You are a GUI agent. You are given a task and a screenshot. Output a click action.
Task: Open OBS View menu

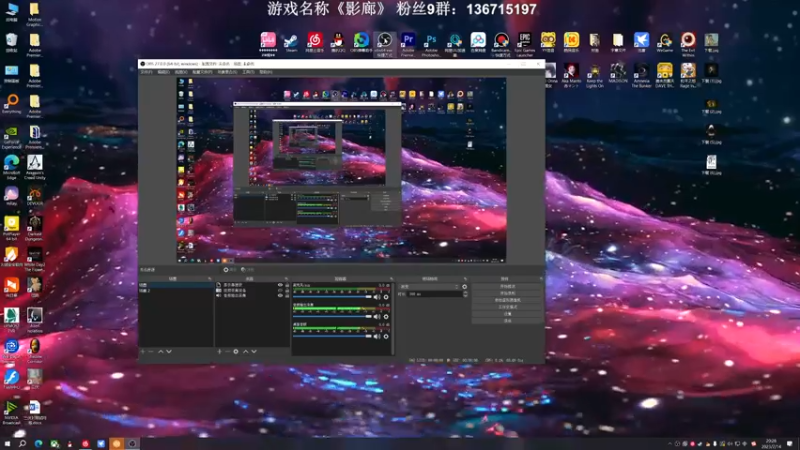pyautogui.click(x=181, y=72)
